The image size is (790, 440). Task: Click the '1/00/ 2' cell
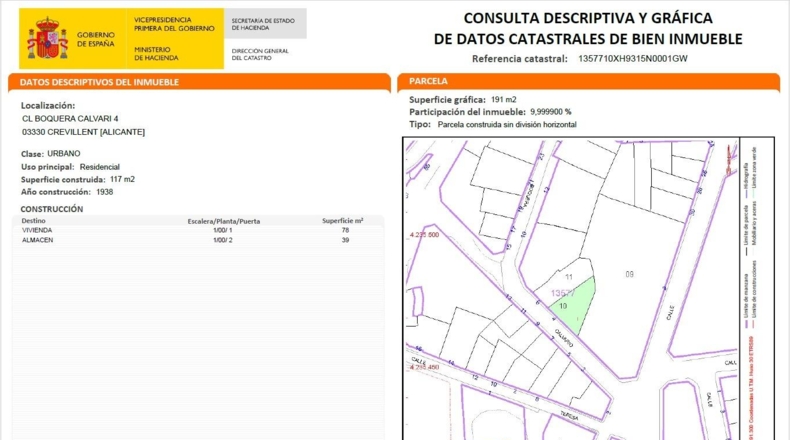pos(223,240)
